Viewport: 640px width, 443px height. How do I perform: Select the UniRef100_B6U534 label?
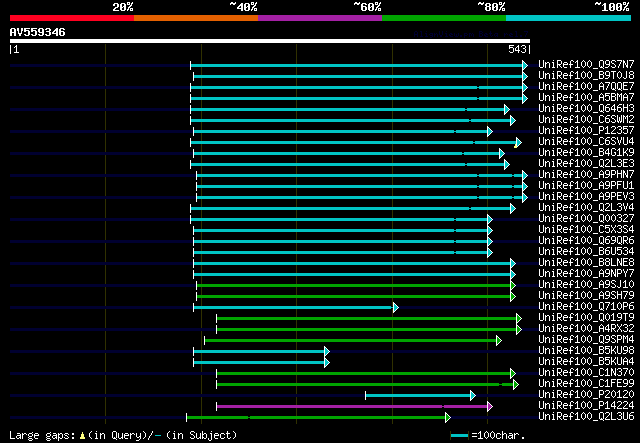pyautogui.click(x=586, y=252)
